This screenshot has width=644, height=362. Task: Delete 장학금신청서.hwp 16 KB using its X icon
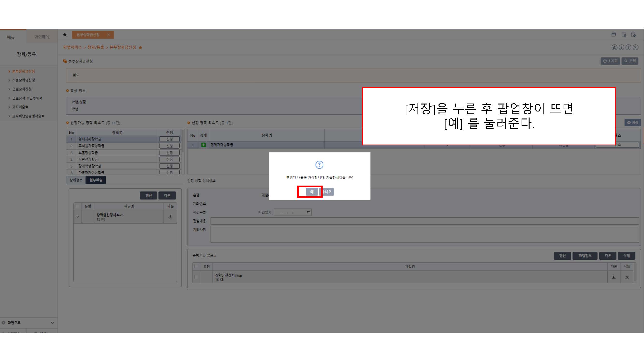coord(627,277)
